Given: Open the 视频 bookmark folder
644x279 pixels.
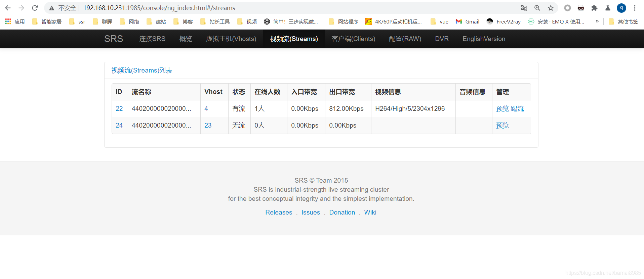Looking at the screenshot, I should point(247,21).
